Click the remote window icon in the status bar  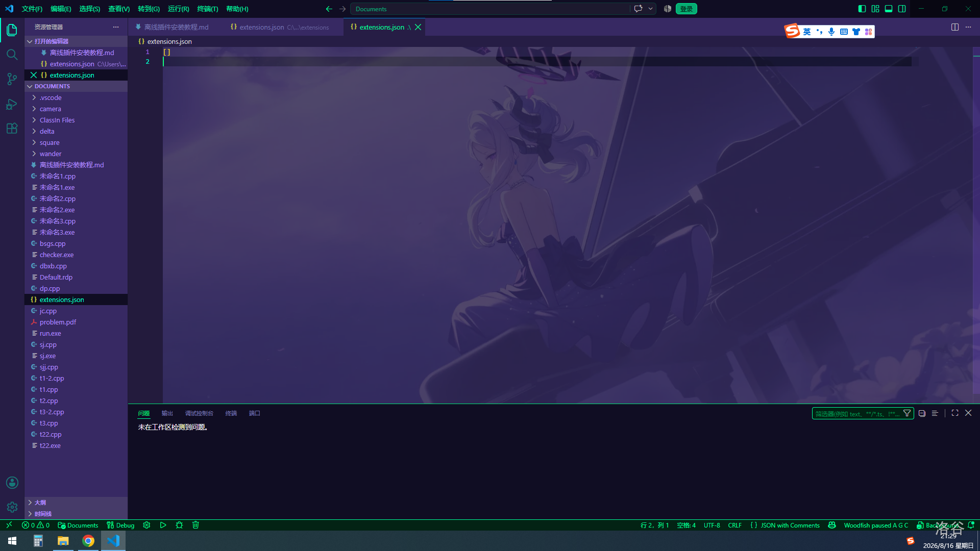pos(9,525)
